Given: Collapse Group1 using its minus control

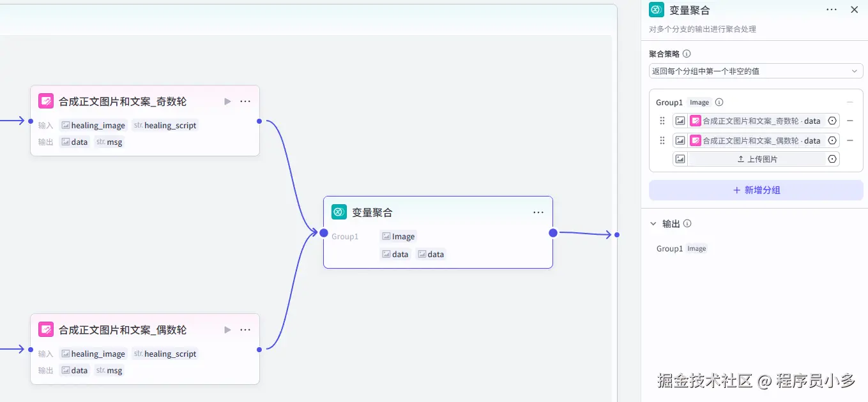Looking at the screenshot, I should click(x=850, y=101).
